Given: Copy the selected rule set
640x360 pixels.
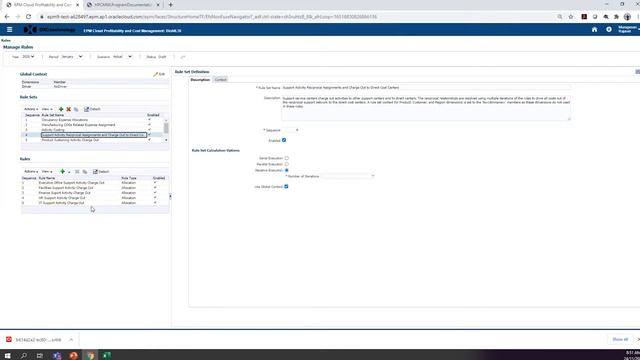Looking at the screenshot, I should pyautogui.click(x=76, y=109).
